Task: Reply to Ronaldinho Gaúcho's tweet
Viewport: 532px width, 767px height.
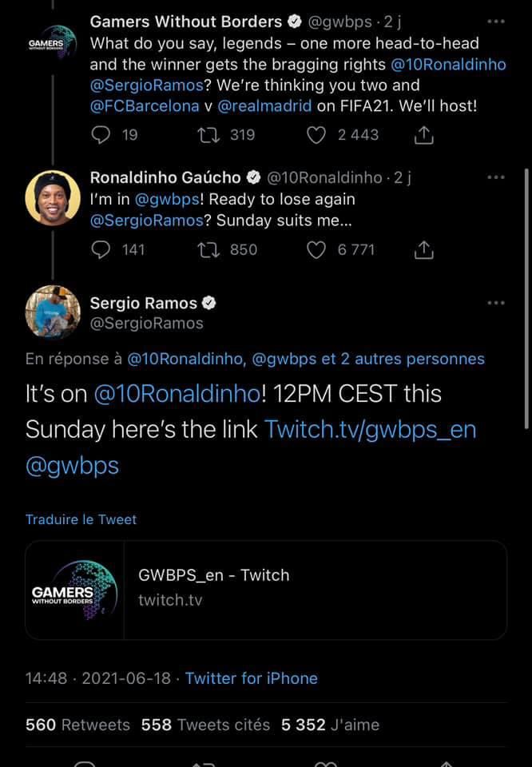Action: tap(101, 250)
